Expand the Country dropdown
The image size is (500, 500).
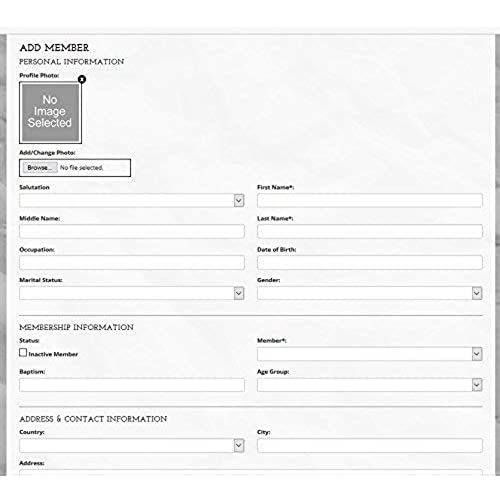132,446
